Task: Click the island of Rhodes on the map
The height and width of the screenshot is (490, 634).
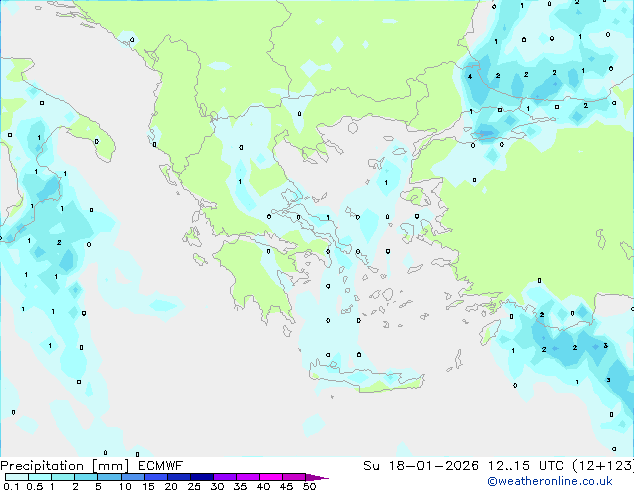Action: 490,334
